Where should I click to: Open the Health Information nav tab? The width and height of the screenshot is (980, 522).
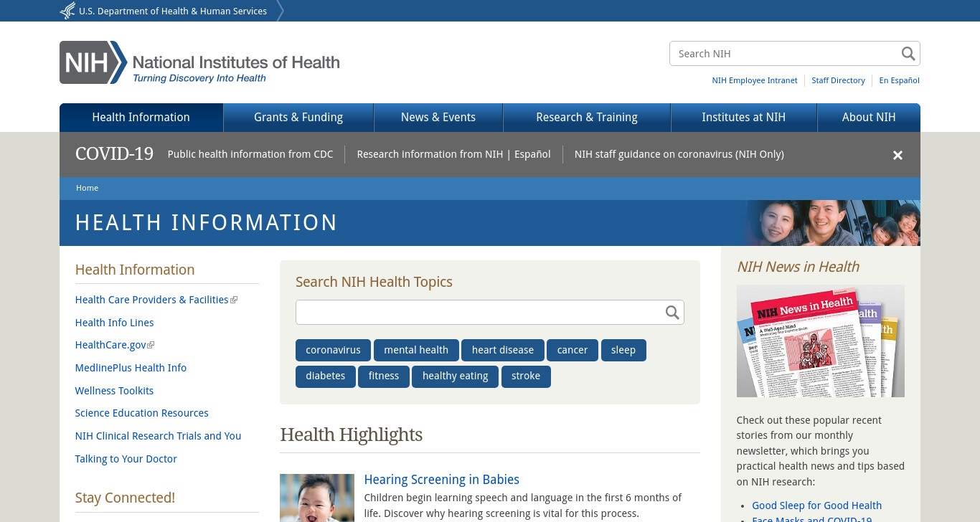pyautogui.click(x=141, y=118)
